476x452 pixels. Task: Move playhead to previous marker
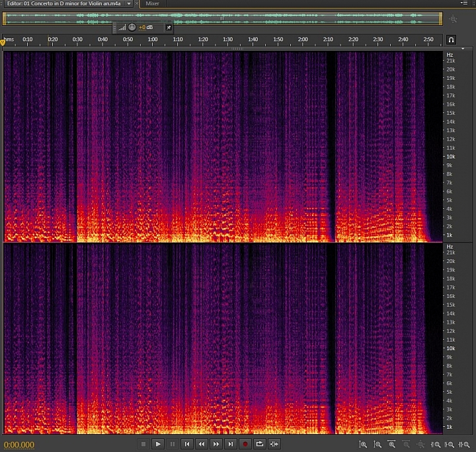click(x=187, y=444)
